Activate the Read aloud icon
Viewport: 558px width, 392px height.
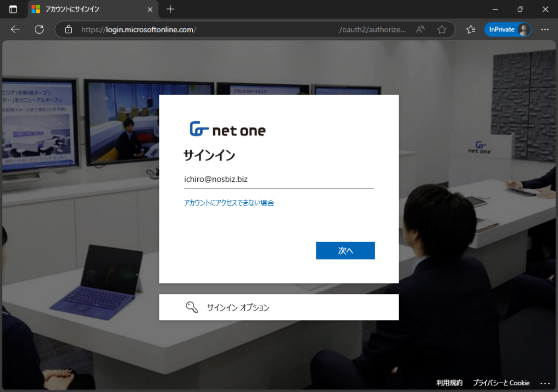click(420, 29)
